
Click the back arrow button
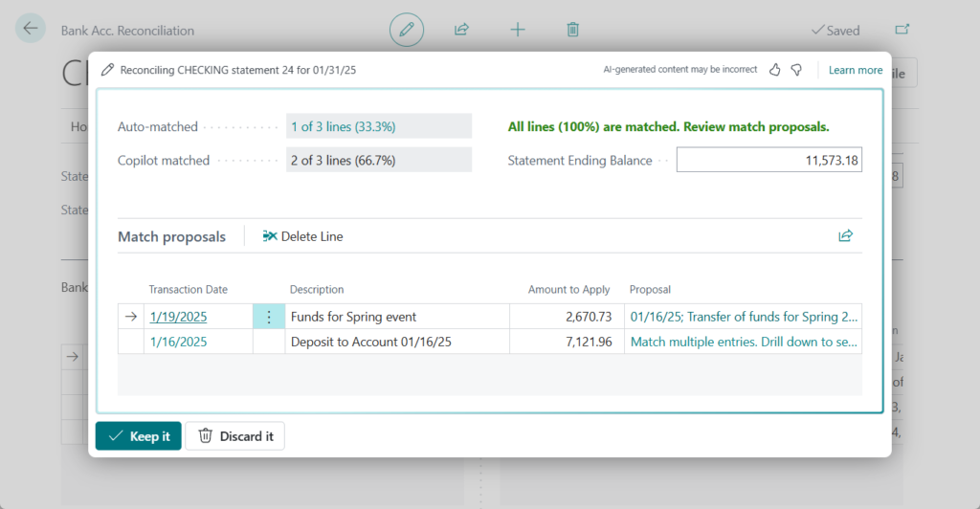pos(31,29)
